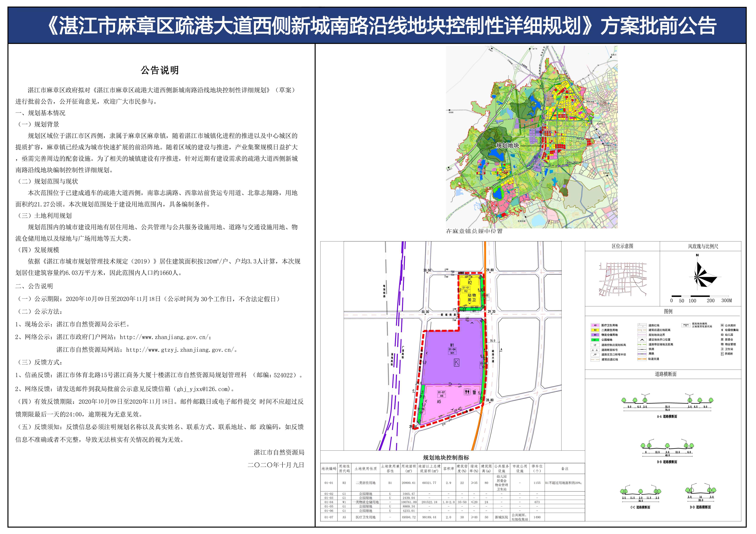Click the 公共厕所 icon in the legend
The image size is (756, 534).
[722, 325]
